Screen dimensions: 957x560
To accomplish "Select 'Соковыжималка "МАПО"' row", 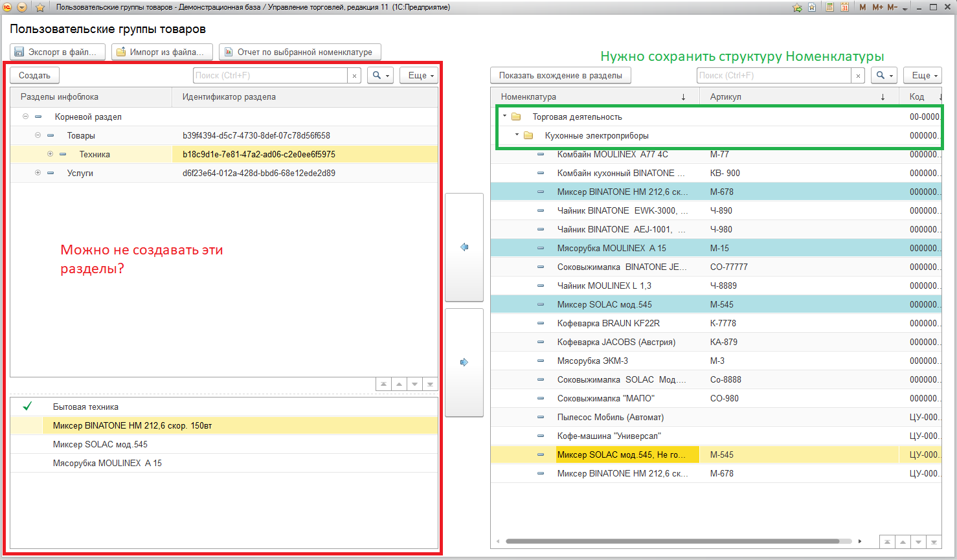I will pos(716,398).
